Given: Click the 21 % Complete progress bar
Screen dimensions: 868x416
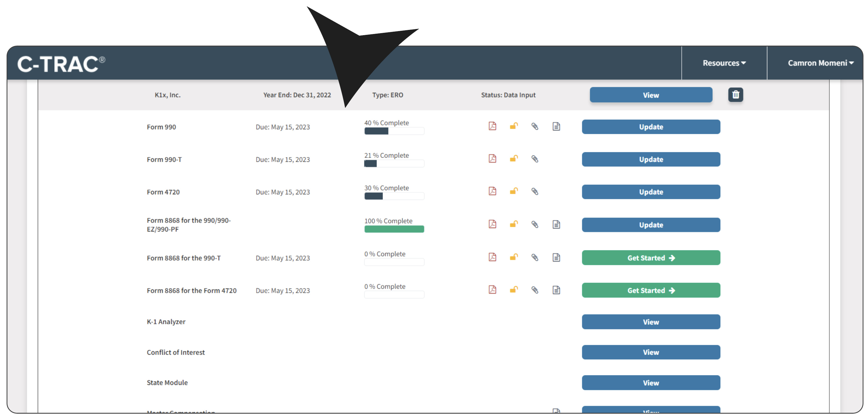Looking at the screenshot, I should coord(394,164).
